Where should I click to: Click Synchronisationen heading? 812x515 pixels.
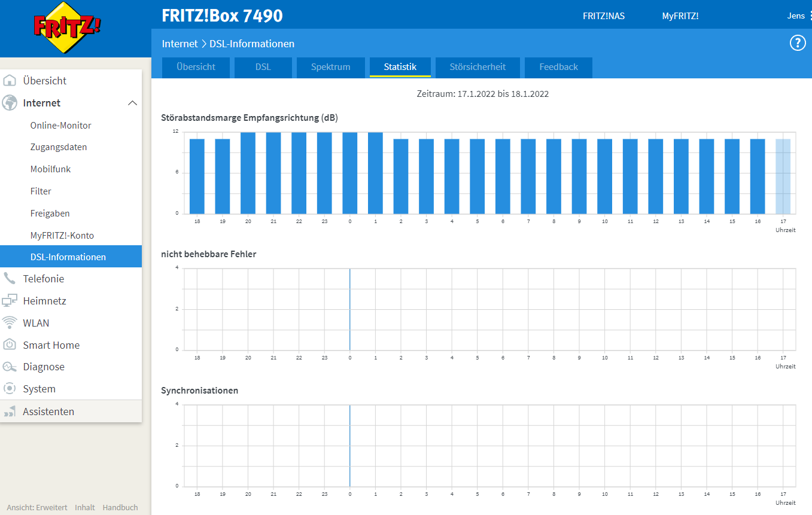pyautogui.click(x=200, y=391)
